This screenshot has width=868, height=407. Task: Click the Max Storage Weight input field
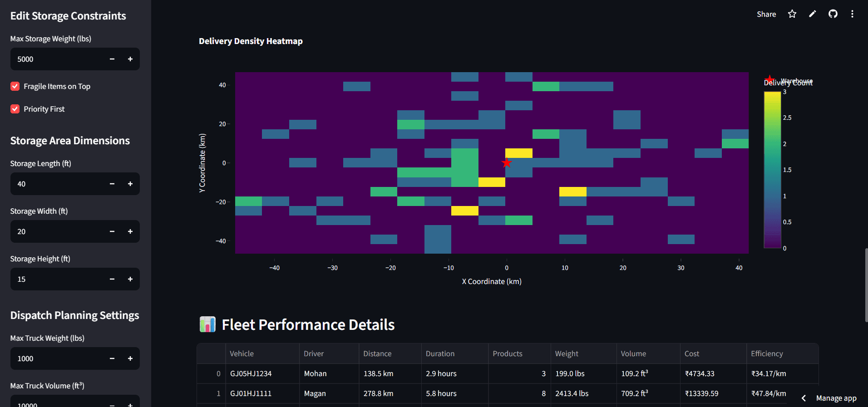[57, 59]
